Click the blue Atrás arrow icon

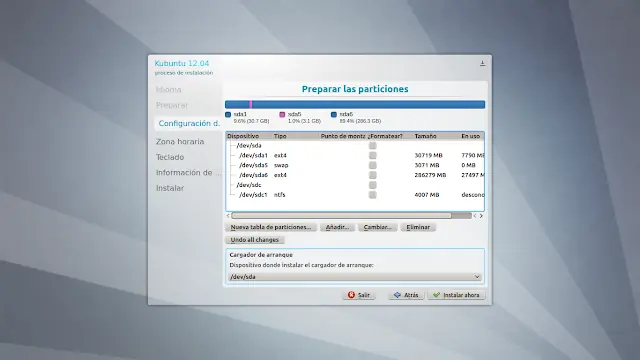397,295
